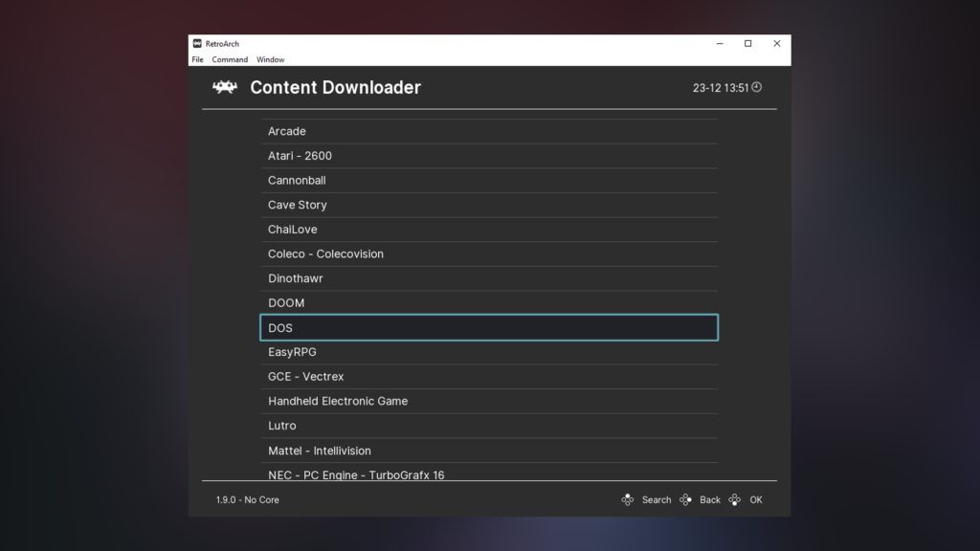Select the Lutro entry

[489, 426]
